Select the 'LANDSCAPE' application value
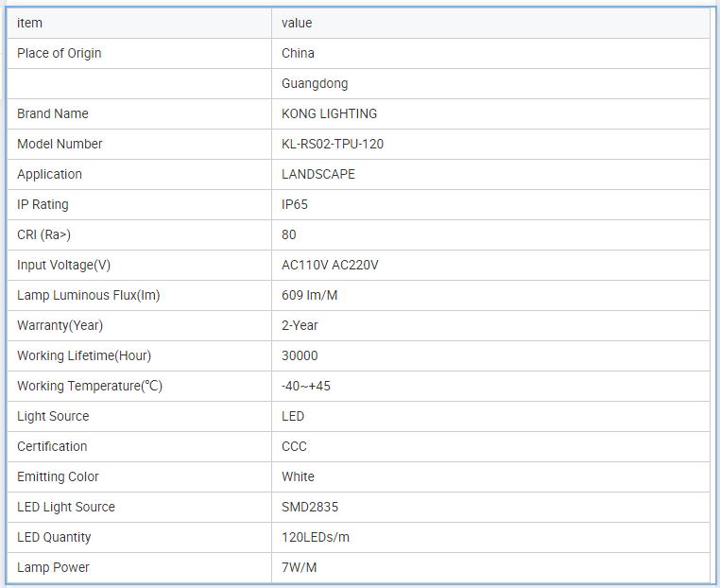The image size is (720, 588). [318, 174]
